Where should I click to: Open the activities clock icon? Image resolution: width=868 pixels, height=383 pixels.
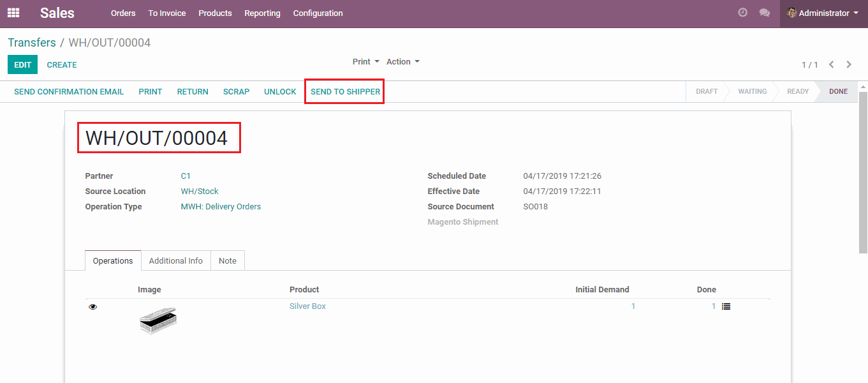click(742, 13)
